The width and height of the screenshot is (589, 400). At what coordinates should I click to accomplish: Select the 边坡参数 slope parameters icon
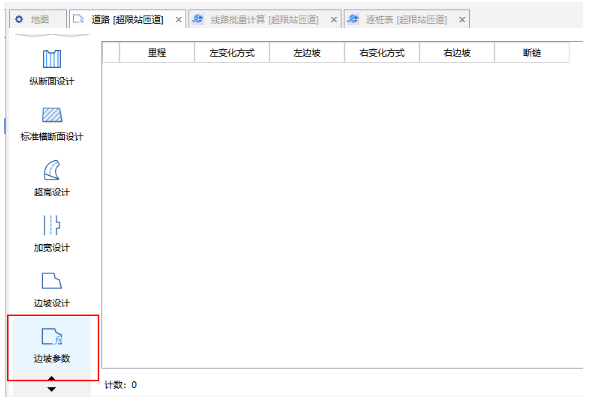(x=52, y=336)
